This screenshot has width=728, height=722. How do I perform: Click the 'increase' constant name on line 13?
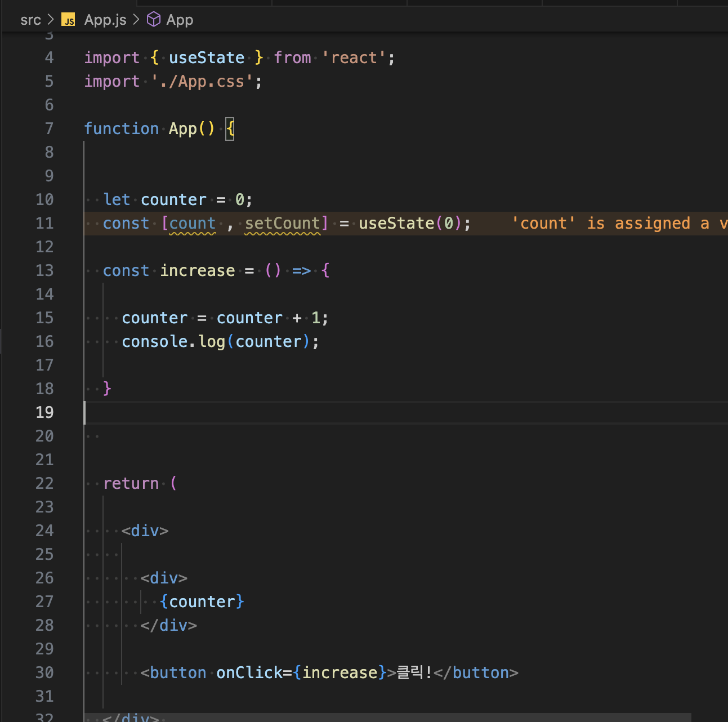click(x=197, y=270)
